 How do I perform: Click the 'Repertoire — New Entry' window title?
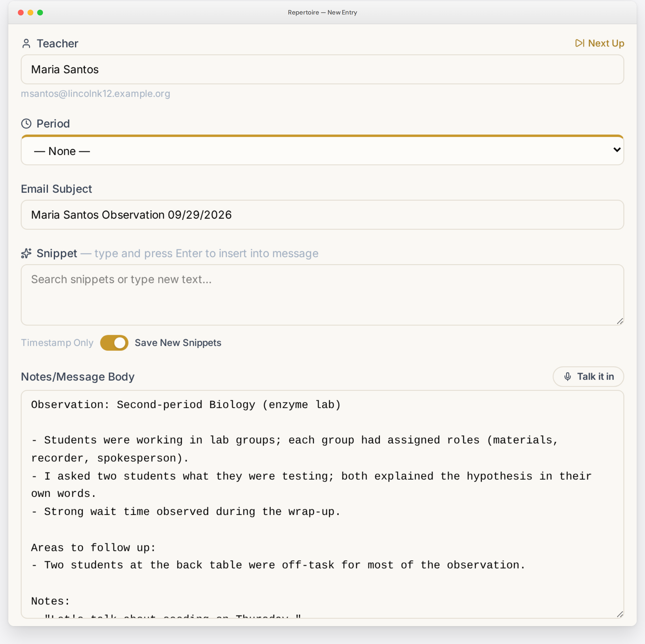click(x=322, y=12)
